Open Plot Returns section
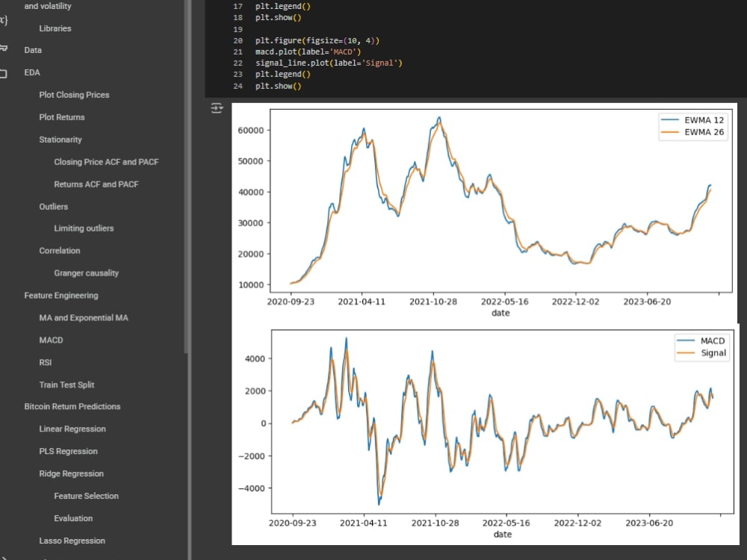The width and height of the screenshot is (747, 560). point(62,117)
